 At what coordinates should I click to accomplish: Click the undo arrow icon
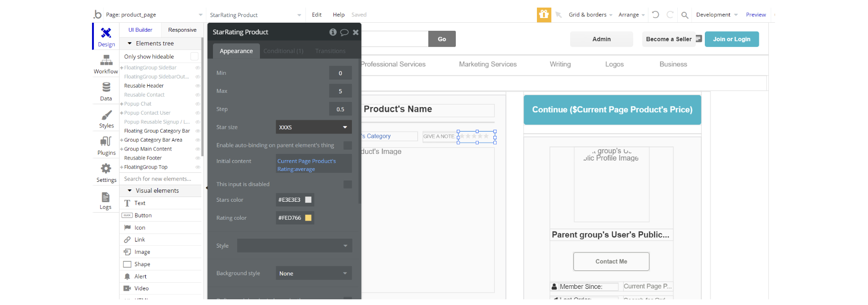[656, 15]
